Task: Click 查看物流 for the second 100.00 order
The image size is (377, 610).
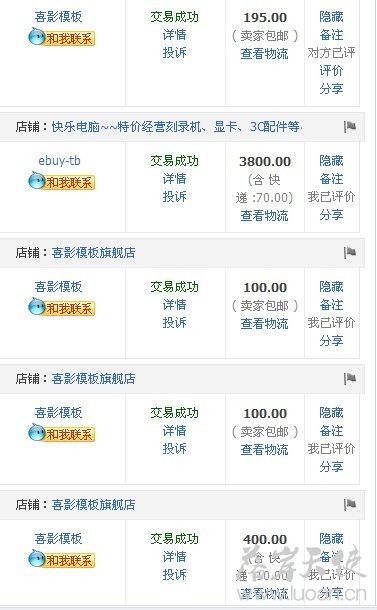Action: click(265, 449)
